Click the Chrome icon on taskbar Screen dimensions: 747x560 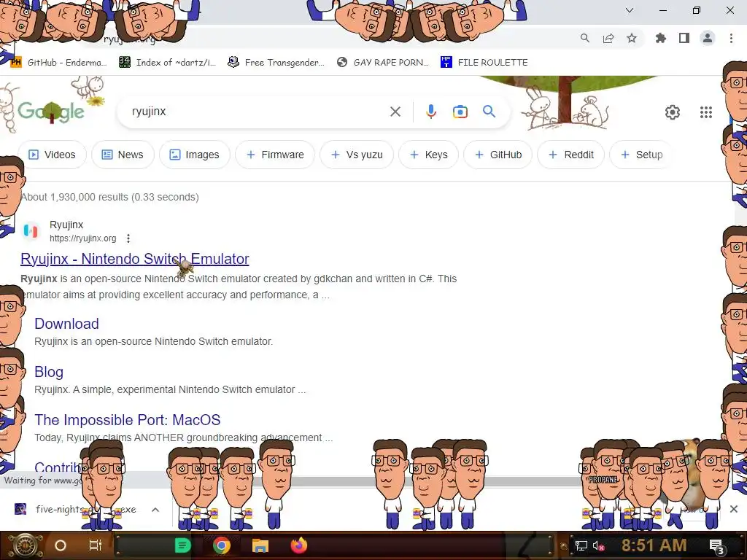[x=222, y=545]
